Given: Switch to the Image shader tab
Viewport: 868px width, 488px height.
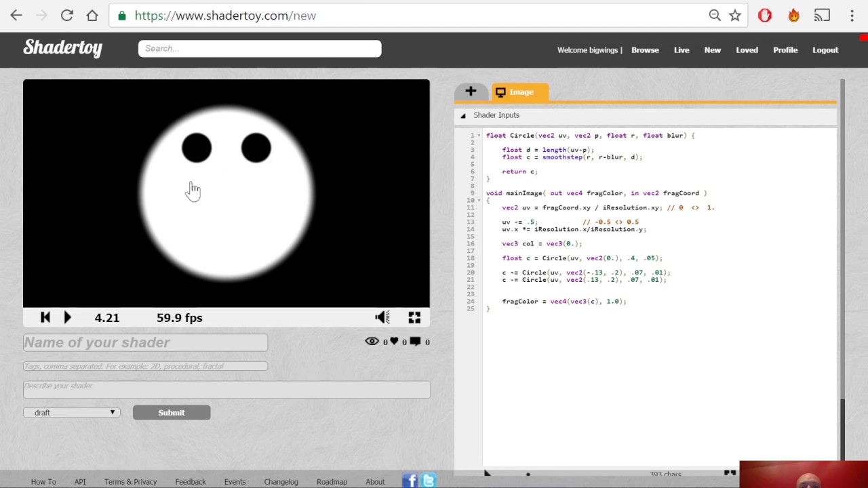Looking at the screenshot, I should pyautogui.click(x=520, y=92).
